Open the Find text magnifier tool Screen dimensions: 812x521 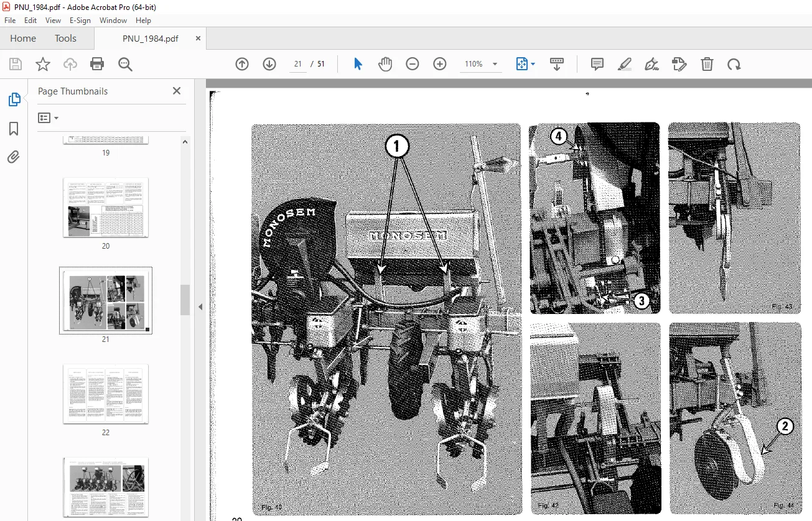(x=125, y=64)
